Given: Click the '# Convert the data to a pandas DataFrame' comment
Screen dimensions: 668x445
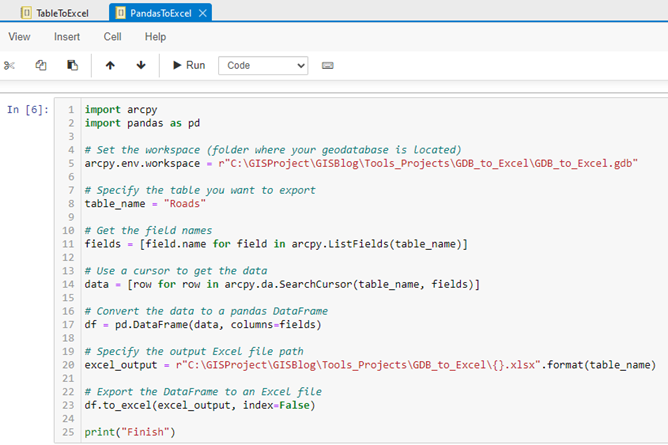Looking at the screenshot, I should click(x=206, y=311).
